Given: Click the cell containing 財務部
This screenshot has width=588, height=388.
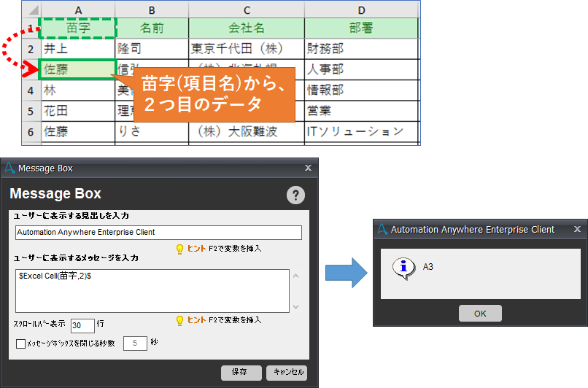Looking at the screenshot, I should [x=361, y=49].
